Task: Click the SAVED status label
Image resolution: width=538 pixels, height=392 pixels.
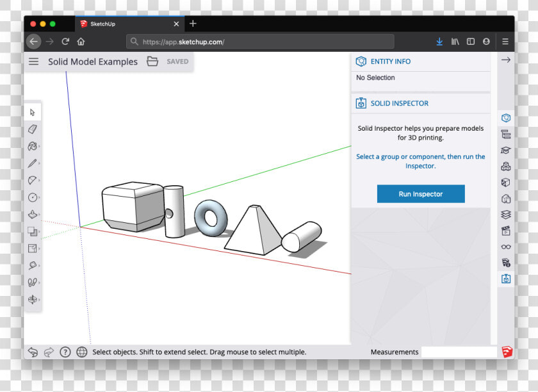Action: pyautogui.click(x=177, y=61)
